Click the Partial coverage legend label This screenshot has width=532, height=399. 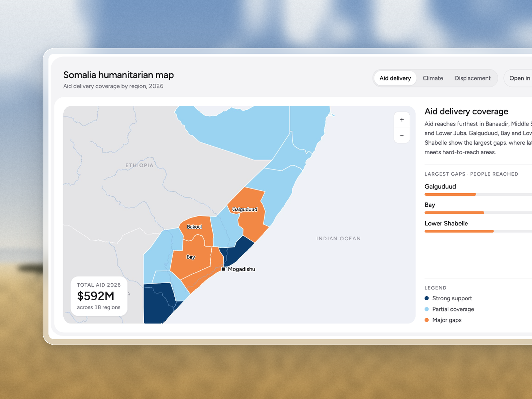[453, 309]
